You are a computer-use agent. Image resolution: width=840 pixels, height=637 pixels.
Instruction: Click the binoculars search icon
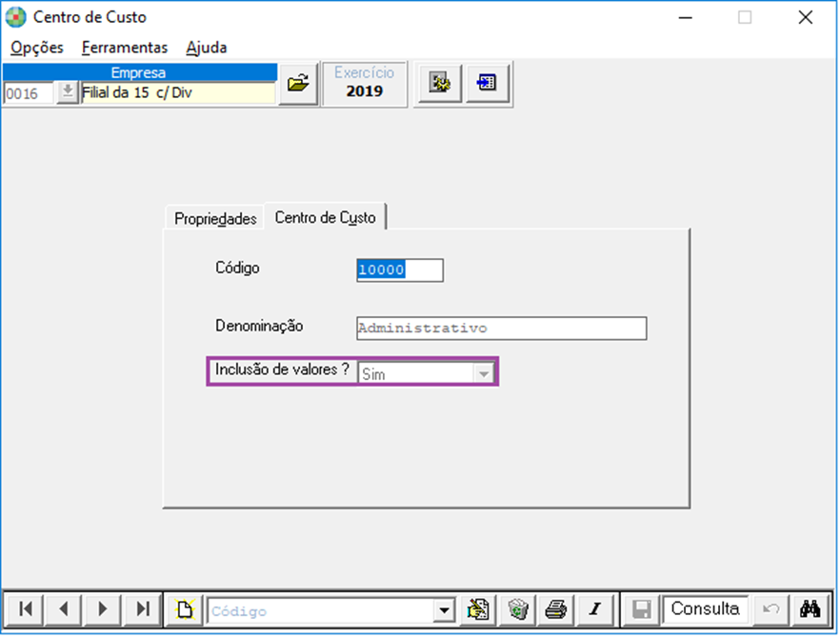click(810, 609)
